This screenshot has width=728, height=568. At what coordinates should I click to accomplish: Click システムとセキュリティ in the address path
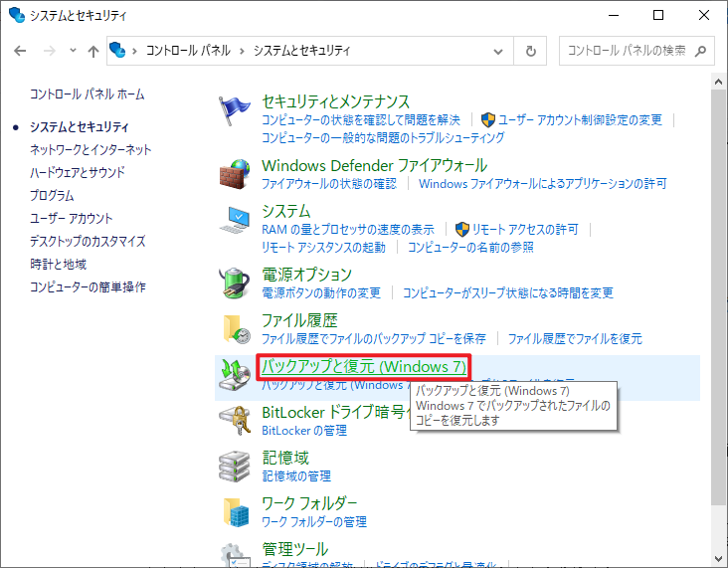click(301, 50)
